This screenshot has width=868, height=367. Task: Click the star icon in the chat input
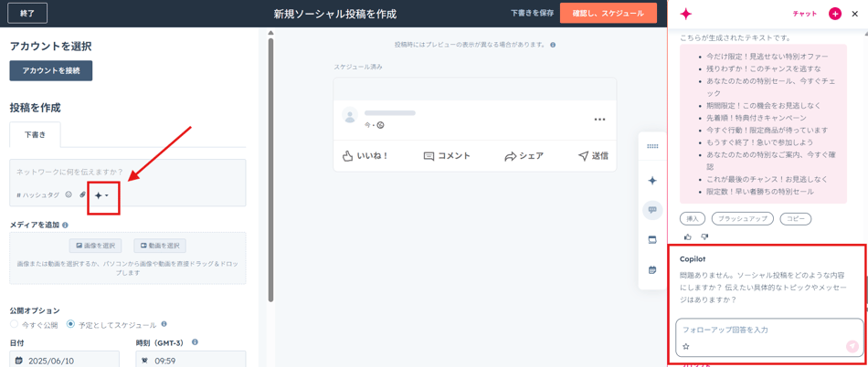(686, 347)
